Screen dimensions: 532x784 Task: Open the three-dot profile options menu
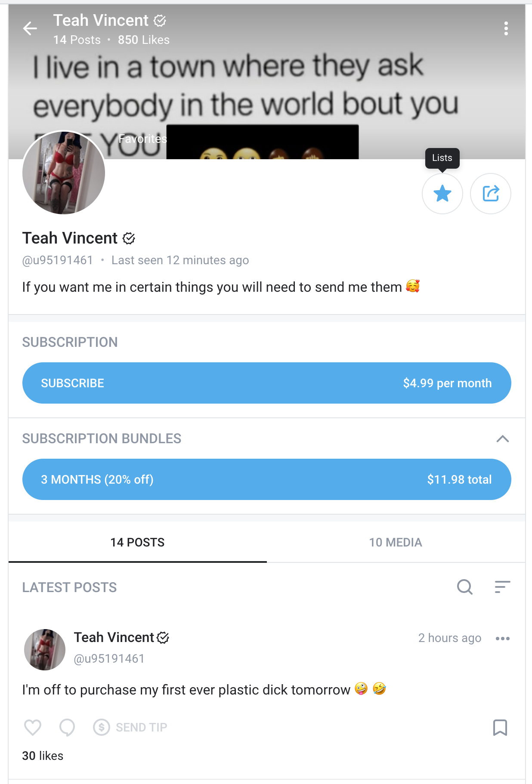(x=506, y=29)
